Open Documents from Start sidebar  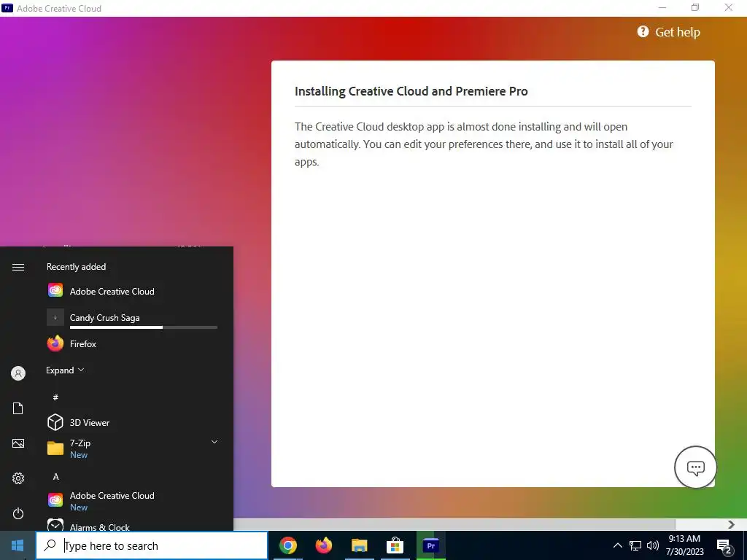(18, 408)
